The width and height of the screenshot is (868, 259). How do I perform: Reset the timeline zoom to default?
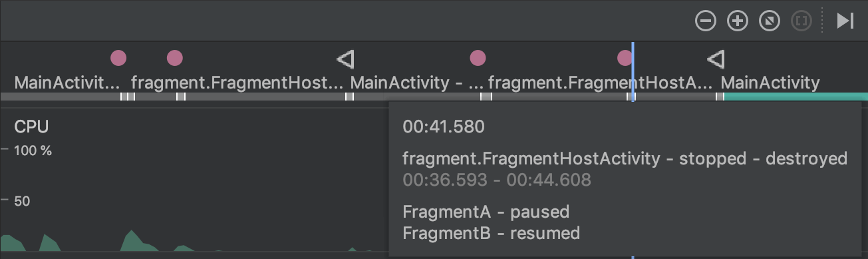tap(770, 21)
